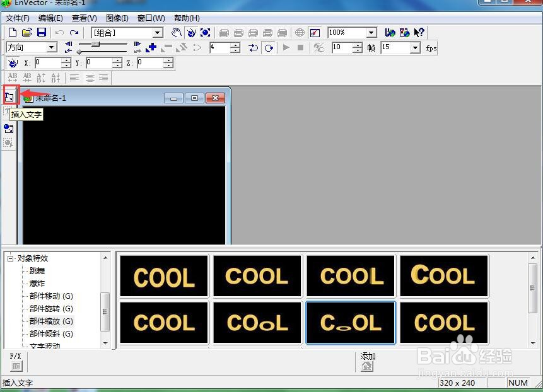This screenshot has height=392, width=543.
Task: Click the web export picture icon
Action: click(404, 33)
